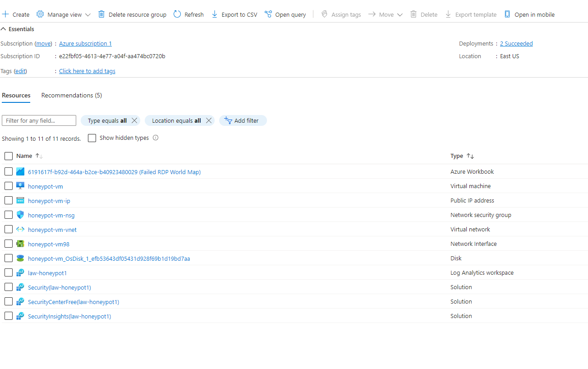Viewport: 588px width, 369px height.
Task: Open the Move dropdown chevron
Action: tap(400, 15)
